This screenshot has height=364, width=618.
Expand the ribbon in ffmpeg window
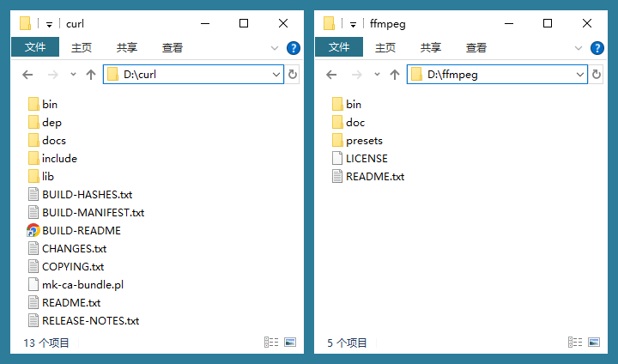click(x=579, y=48)
